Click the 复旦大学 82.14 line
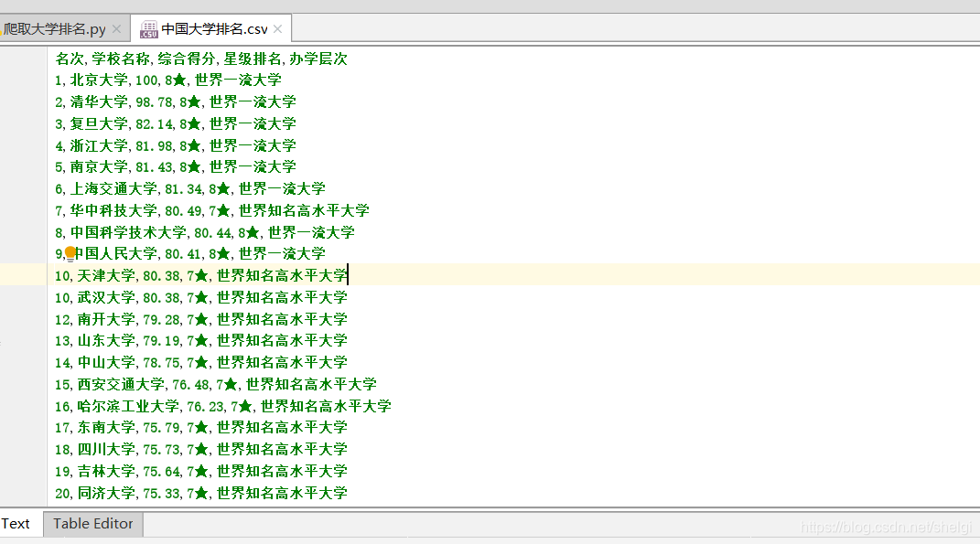 [176, 123]
